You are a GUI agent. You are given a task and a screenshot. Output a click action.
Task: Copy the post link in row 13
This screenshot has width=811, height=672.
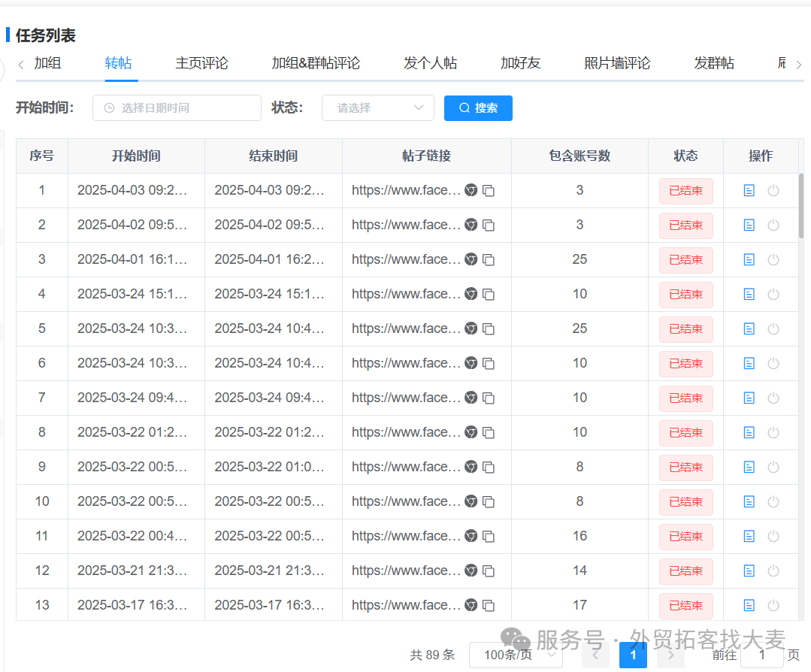pyautogui.click(x=489, y=605)
